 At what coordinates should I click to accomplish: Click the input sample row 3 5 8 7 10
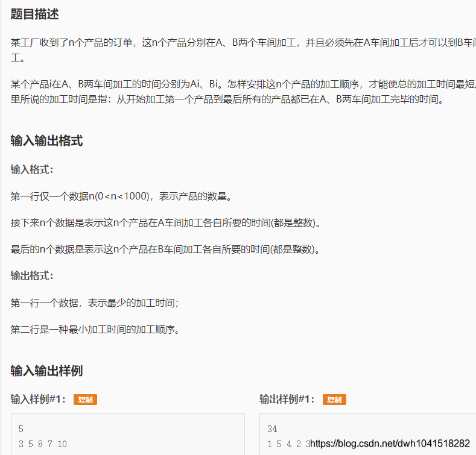43,444
